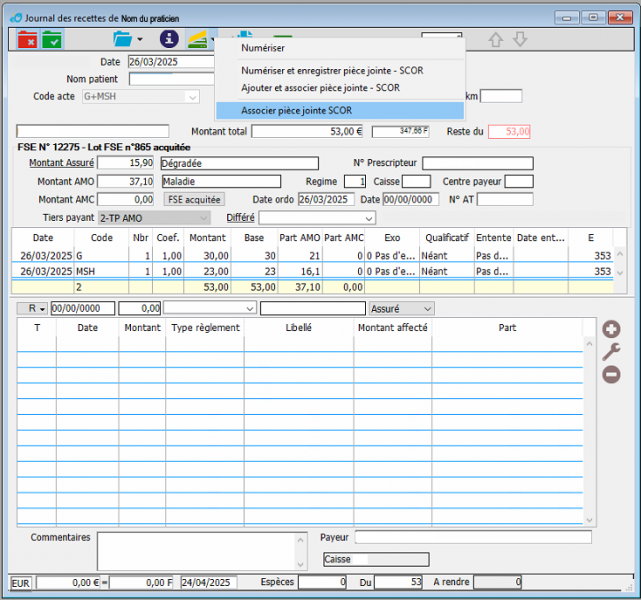The width and height of the screenshot is (641, 600).
Task: Click the Reste du field
Action: (x=509, y=132)
